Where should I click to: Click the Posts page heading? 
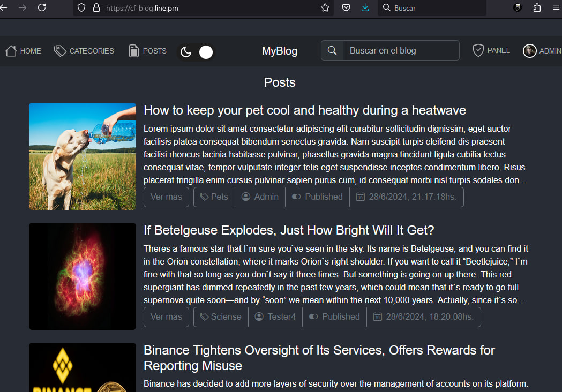click(280, 82)
